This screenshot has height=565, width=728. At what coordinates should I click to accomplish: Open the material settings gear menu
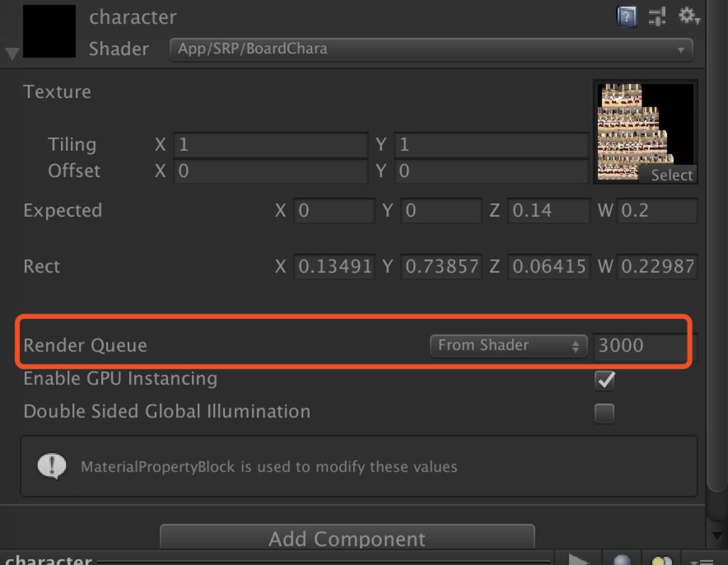click(688, 16)
